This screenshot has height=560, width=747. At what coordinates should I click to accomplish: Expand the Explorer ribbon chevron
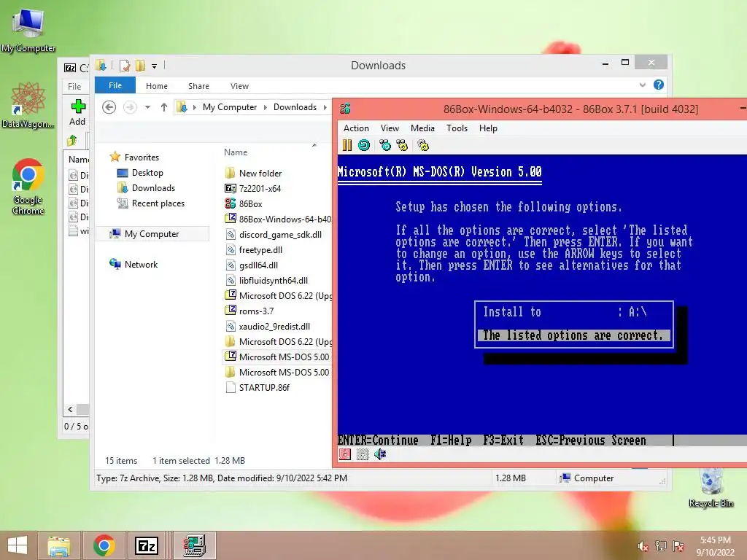pos(642,85)
